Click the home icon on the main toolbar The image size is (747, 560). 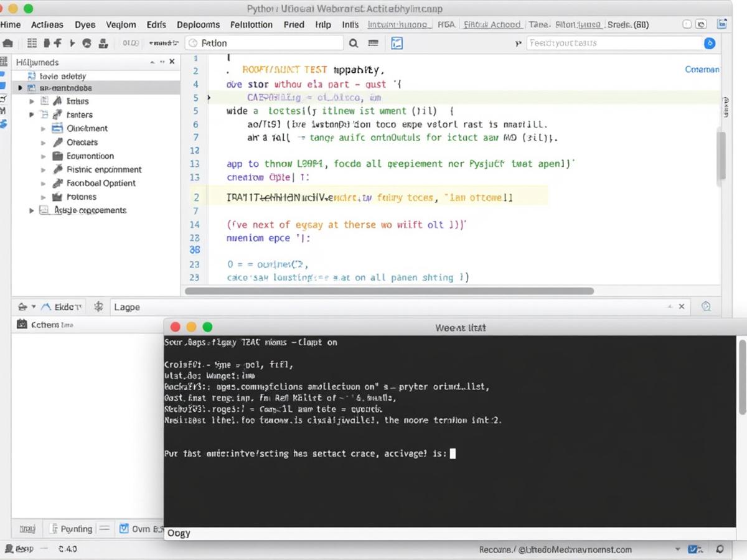point(8,42)
